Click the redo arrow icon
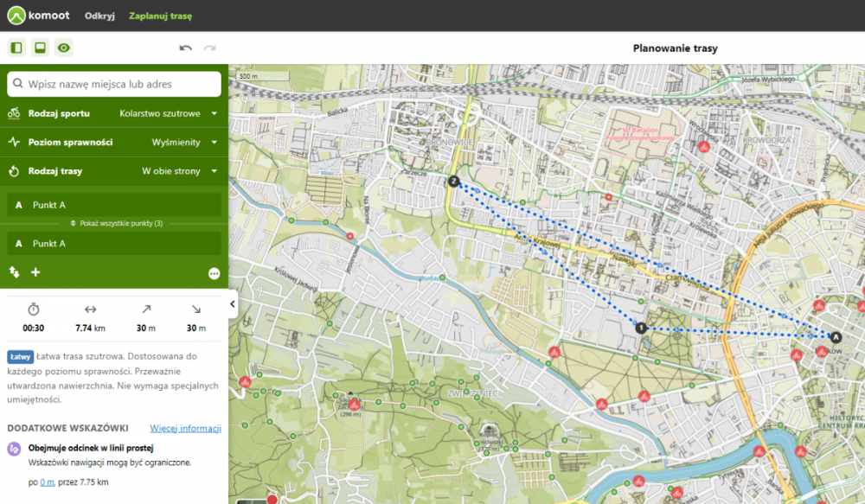This screenshot has width=865, height=504. pyautogui.click(x=209, y=48)
